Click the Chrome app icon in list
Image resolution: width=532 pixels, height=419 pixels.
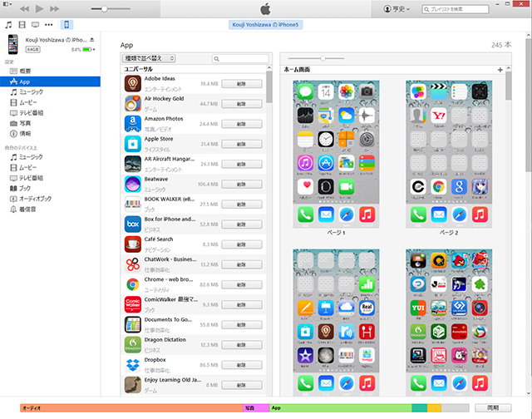point(133,284)
